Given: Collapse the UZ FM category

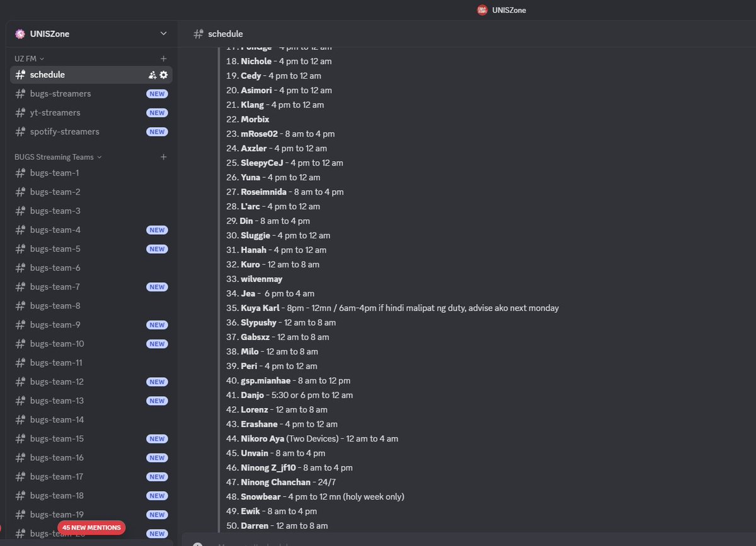Looking at the screenshot, I should pyautogui.click(x=30, y=59).
